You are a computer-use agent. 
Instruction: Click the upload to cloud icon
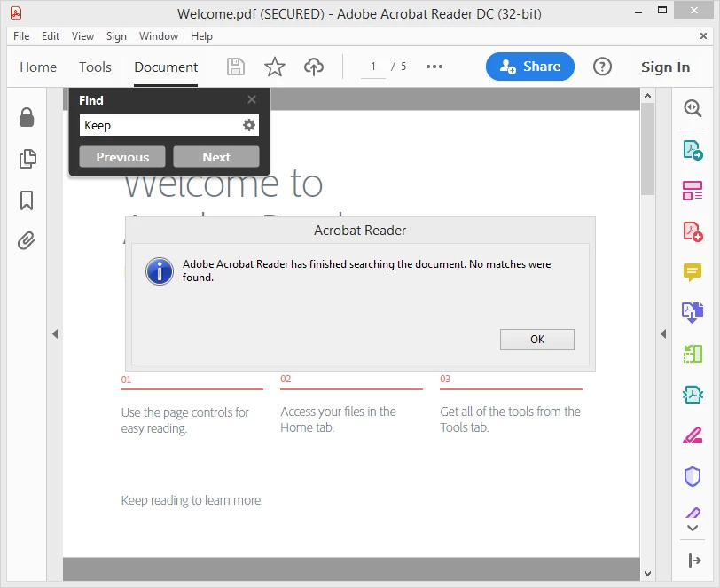(x=314, y=67)
